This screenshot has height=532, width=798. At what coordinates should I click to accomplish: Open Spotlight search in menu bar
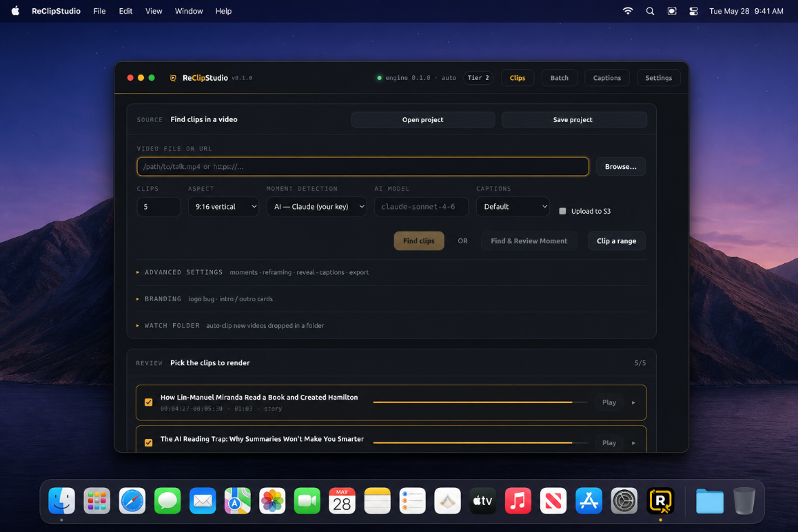tap(650, 11)
